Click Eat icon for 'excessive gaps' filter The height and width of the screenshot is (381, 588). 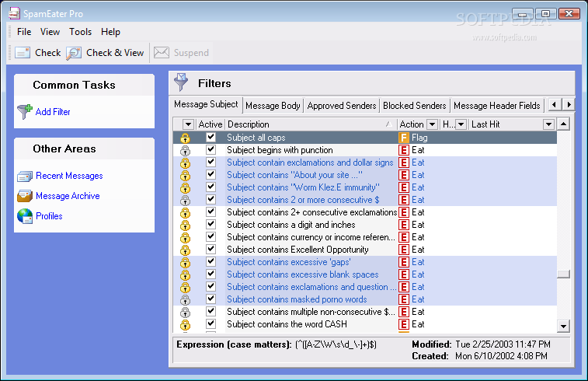[403, 262]
